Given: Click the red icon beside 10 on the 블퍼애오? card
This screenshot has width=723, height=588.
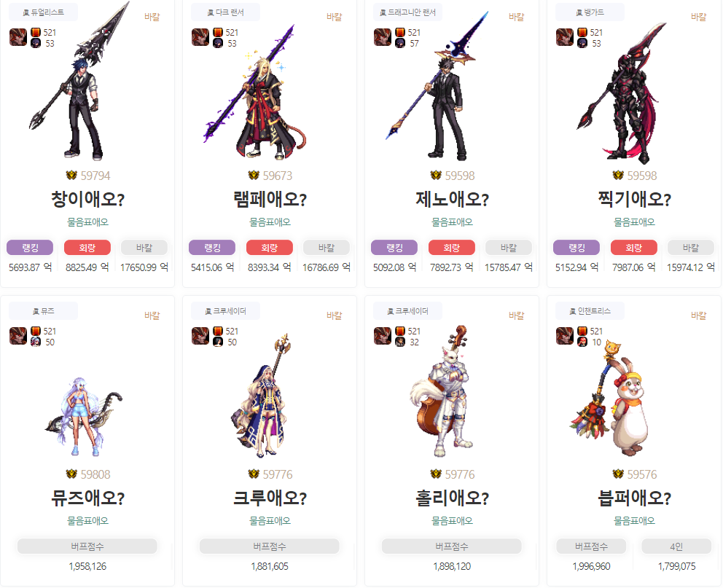Looking at the screenshot, I should coord(582,342).
